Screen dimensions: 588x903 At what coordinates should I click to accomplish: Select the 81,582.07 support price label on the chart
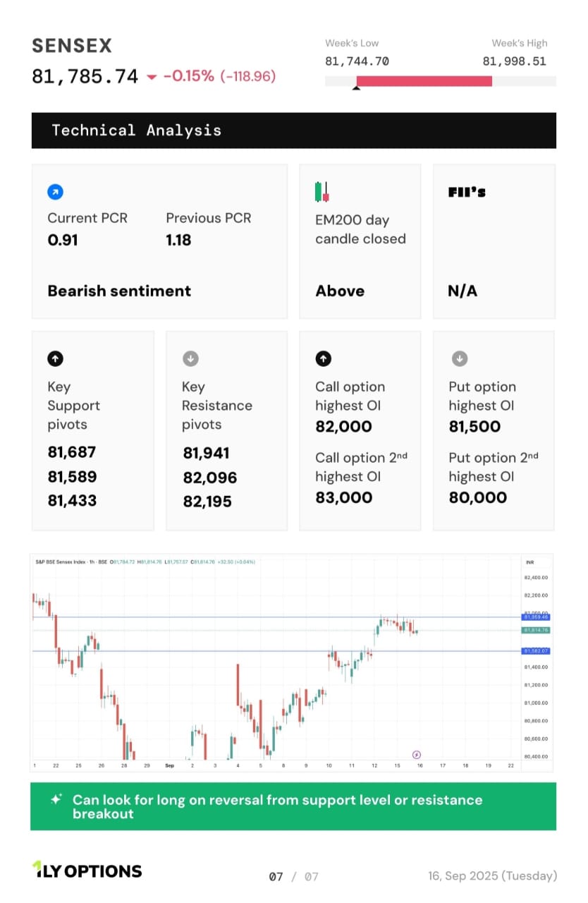click(536, 651)
